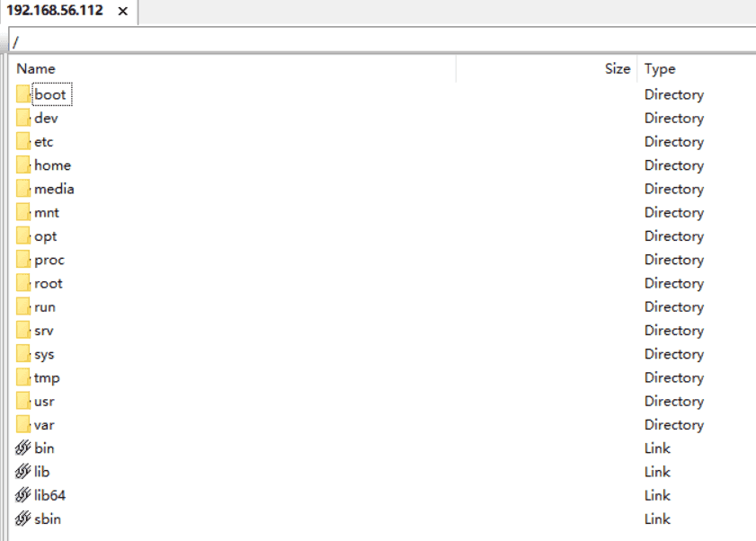The height and width of the screenshot is (541, 756).
Task: Click the Directory type of root
Action: pyautogui.click(x=674, y=284)
